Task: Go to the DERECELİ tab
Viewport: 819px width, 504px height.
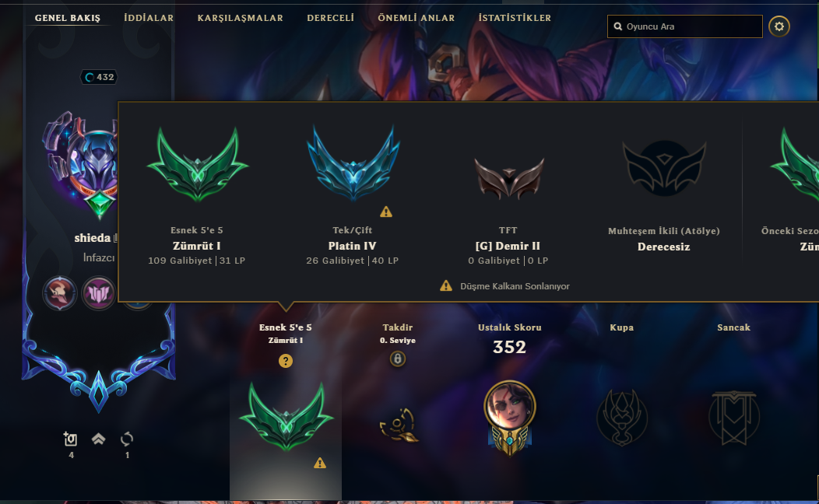Action: (x=331, y=18)
